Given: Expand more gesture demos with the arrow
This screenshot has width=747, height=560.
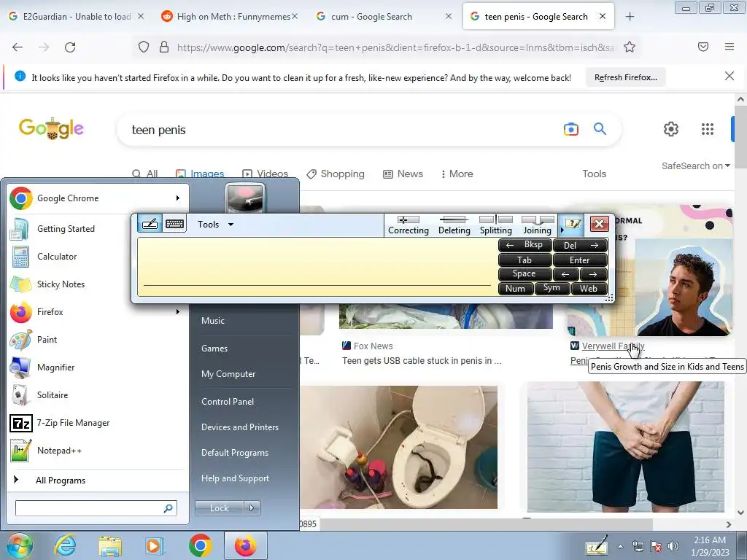Looking at the screenshot, I should [562, 230].
